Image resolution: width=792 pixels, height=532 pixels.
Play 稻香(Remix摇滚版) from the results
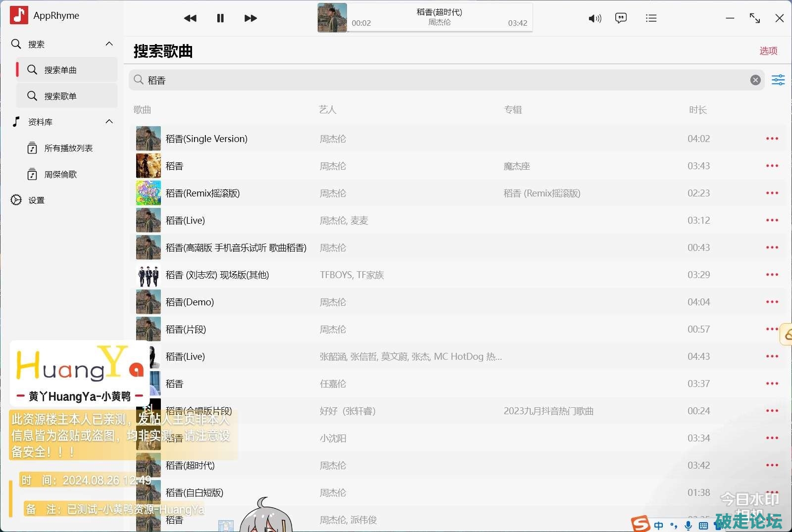pyautogui.click(x=202, y=193)
